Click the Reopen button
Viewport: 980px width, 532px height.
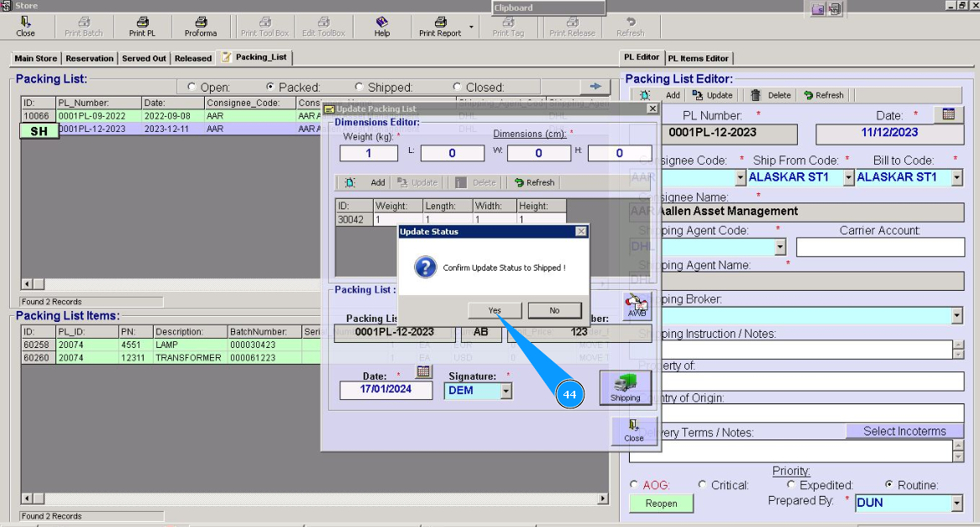point(661,503)
